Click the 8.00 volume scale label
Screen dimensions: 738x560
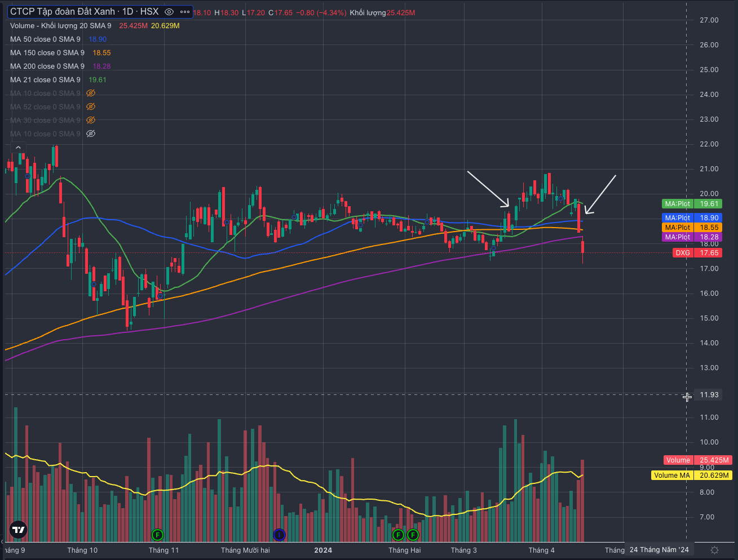707,492
